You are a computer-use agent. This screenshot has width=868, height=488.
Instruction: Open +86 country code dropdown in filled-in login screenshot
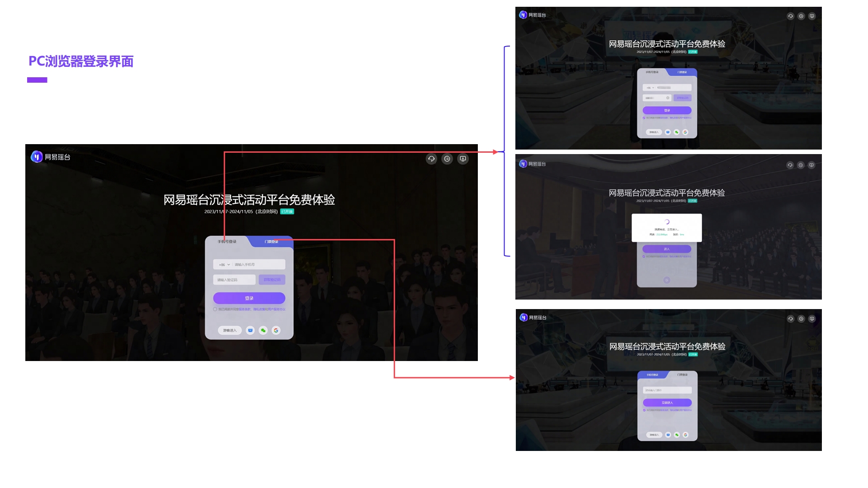tap(650, 88)
